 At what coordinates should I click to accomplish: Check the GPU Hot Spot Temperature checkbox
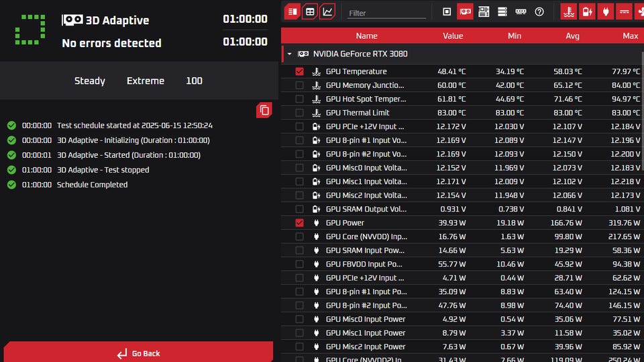pyautogui.click(x=299, y=99)
